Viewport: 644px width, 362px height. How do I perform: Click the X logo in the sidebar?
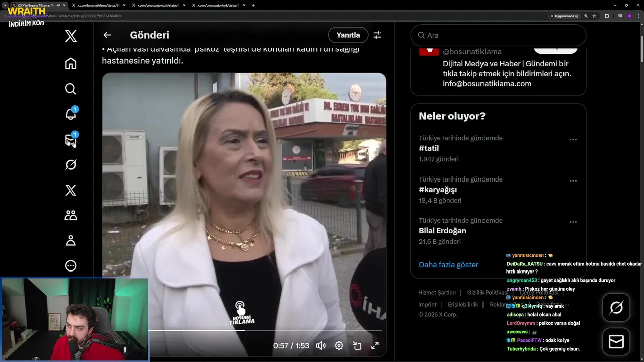pos(71,36)
